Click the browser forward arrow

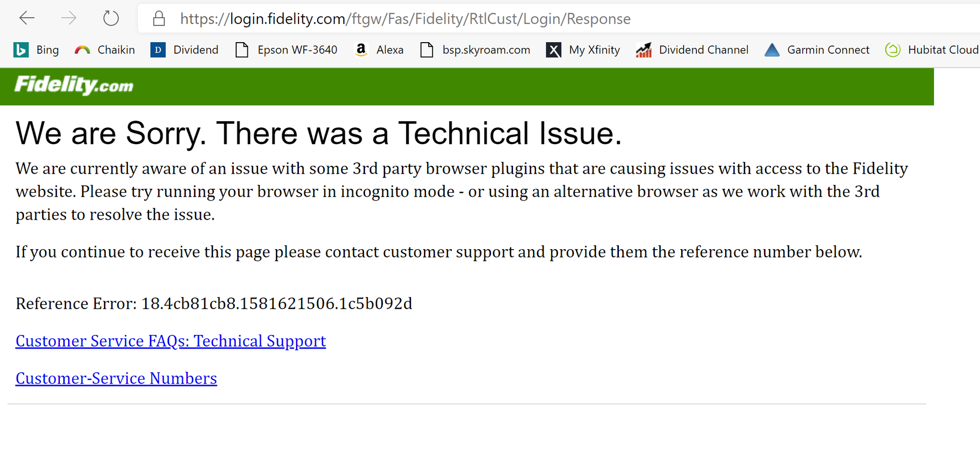(69, 19)
